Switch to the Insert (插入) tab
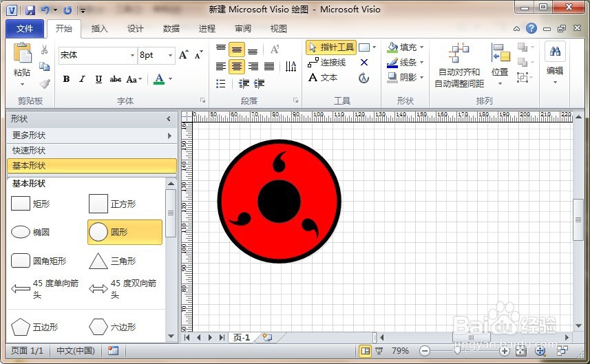Image resolution: width=590 pixels, height=364 pixels. pos(99,29)
